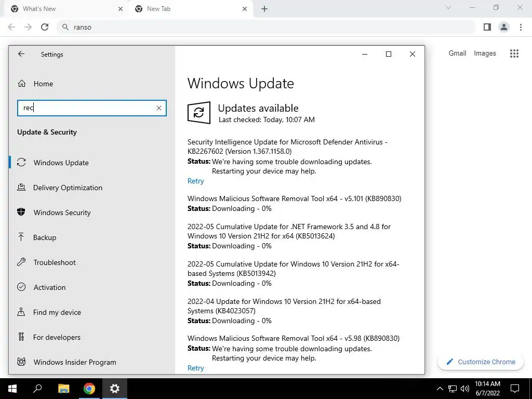
Task: Open Windows Insider Program settings
Action: [91, 362]
